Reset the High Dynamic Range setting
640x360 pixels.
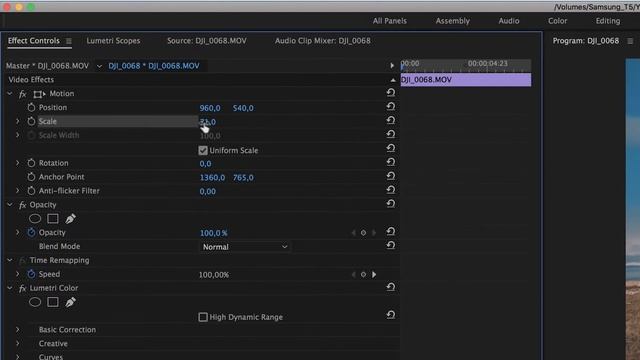(x=391, y=315)
